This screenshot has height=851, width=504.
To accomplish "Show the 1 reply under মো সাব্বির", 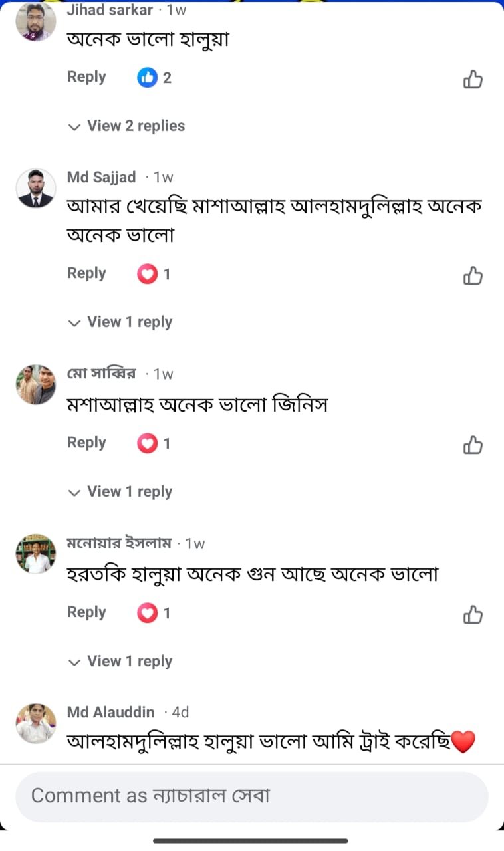I will [x=121, y=492].
